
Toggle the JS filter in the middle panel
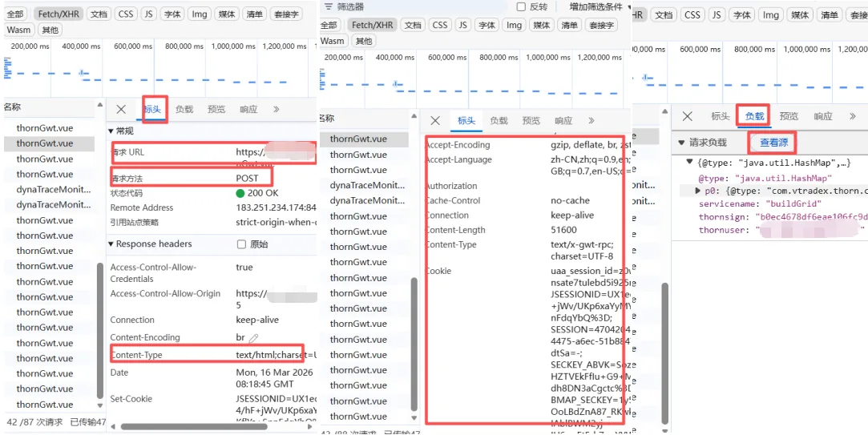pyautogui.click(x=462, y=25)
